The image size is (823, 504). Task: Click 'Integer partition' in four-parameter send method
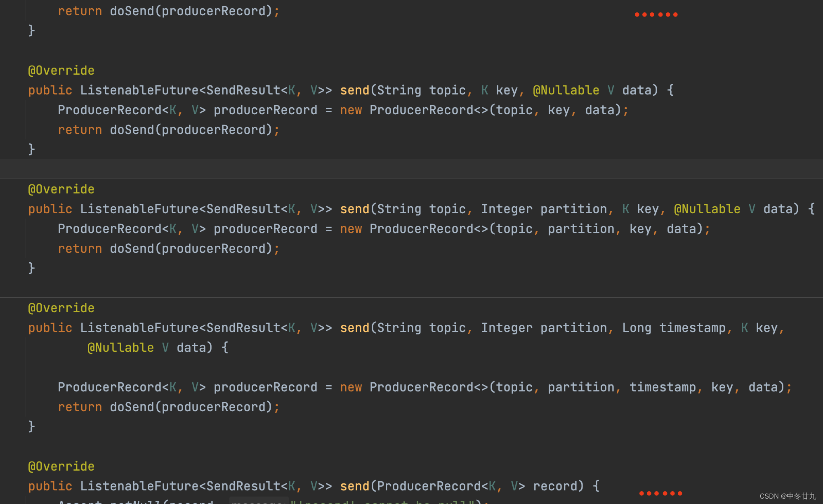point(544,209)
